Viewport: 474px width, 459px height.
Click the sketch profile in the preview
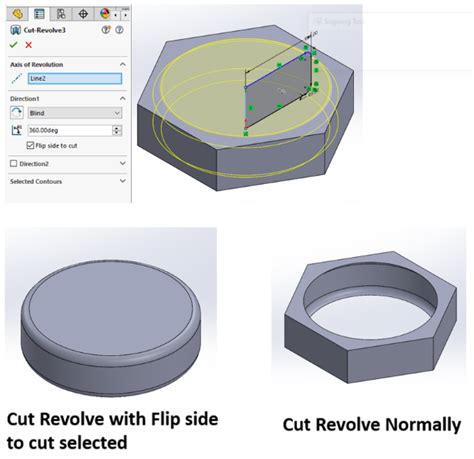point(278,92)
